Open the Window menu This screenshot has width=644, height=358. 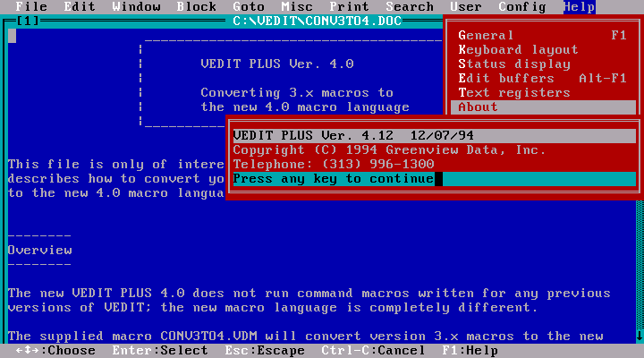click(136, 6)
